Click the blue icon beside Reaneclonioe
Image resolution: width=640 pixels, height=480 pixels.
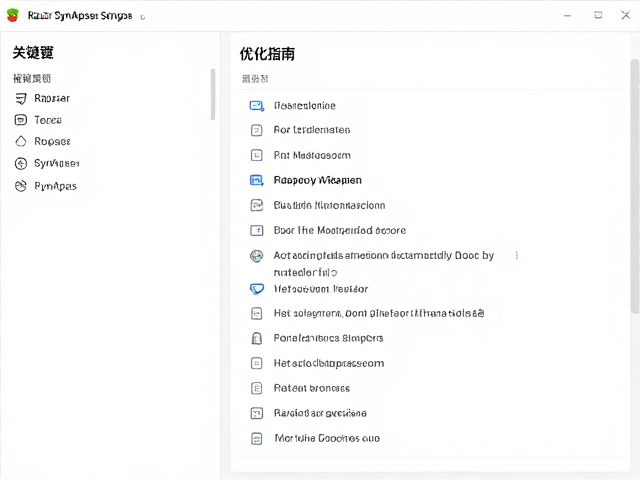[257, 106]
